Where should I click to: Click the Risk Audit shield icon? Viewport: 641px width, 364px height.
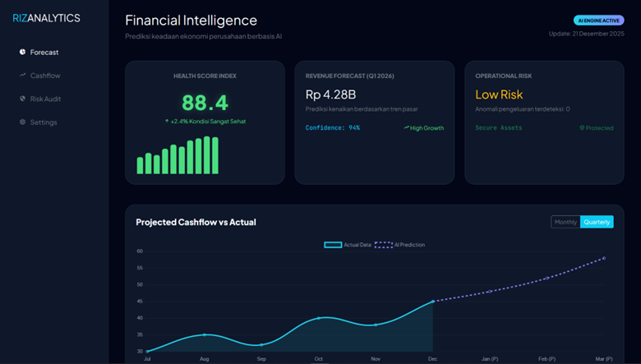[x=23, y=99]
